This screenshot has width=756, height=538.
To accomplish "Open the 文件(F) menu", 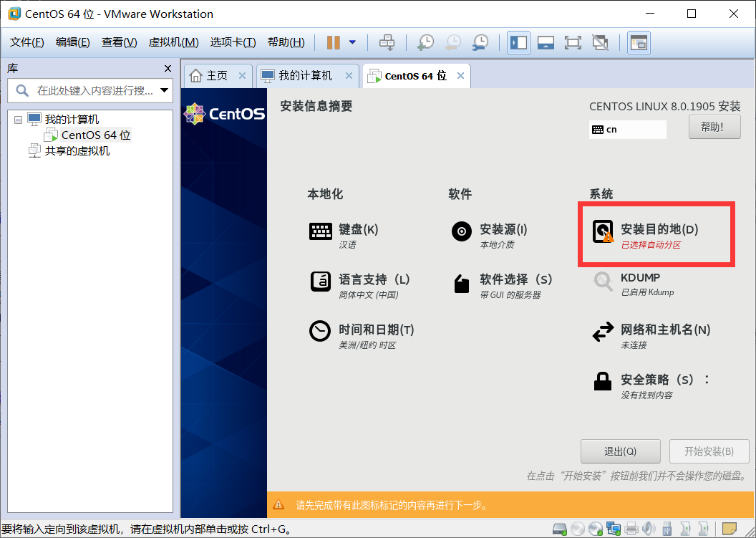I will click(27, 42).
